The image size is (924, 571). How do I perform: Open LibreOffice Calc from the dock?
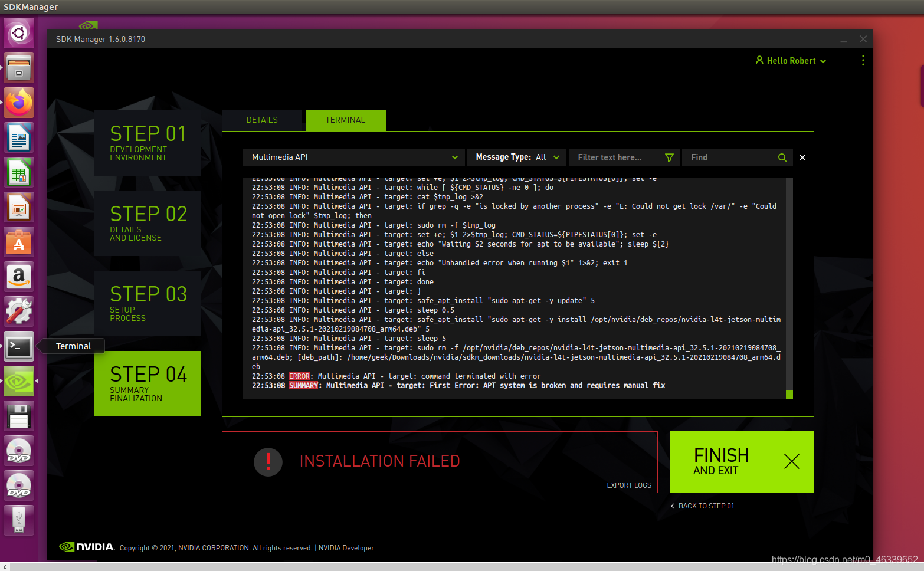click(x=19, y=172)
